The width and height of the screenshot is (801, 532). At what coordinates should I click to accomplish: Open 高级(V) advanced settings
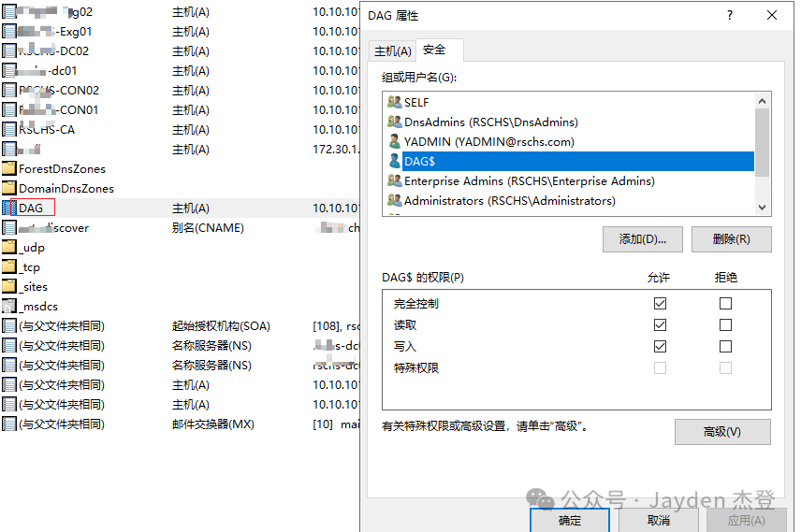coord(721,432)
